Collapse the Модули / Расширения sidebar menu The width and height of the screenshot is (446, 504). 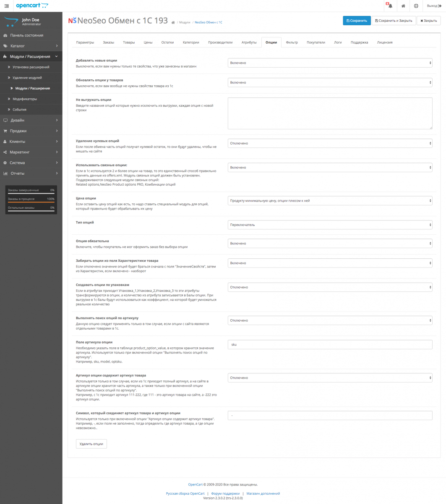pyautogui.click(x=31, y=56)
